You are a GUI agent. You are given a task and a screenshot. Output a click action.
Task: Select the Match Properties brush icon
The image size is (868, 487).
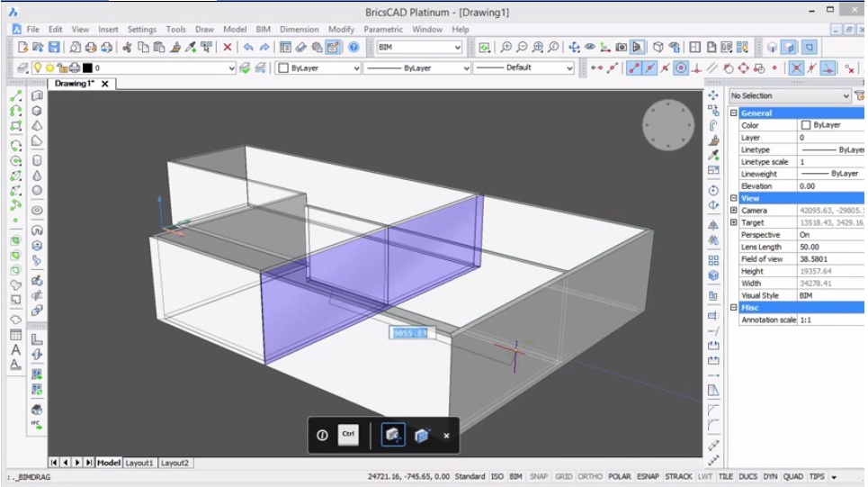[174, 47]
